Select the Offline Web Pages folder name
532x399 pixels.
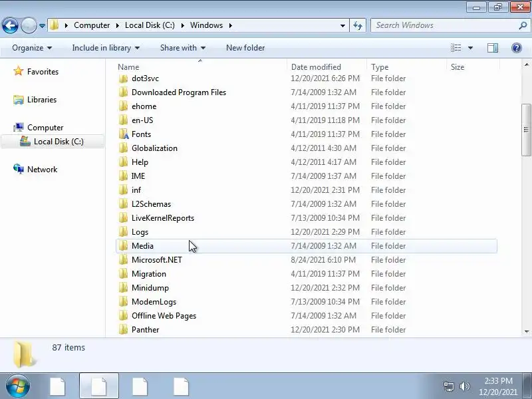(x=164, y=316)
